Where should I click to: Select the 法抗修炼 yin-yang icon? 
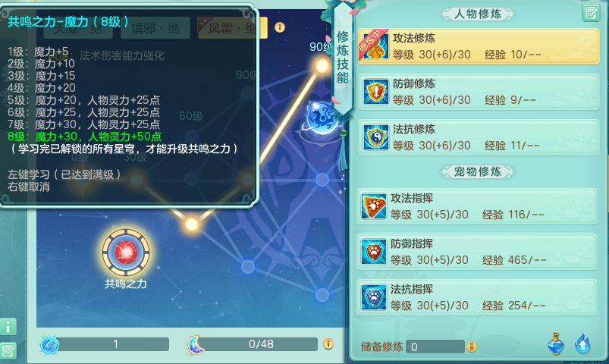click(x=375, y=137)
